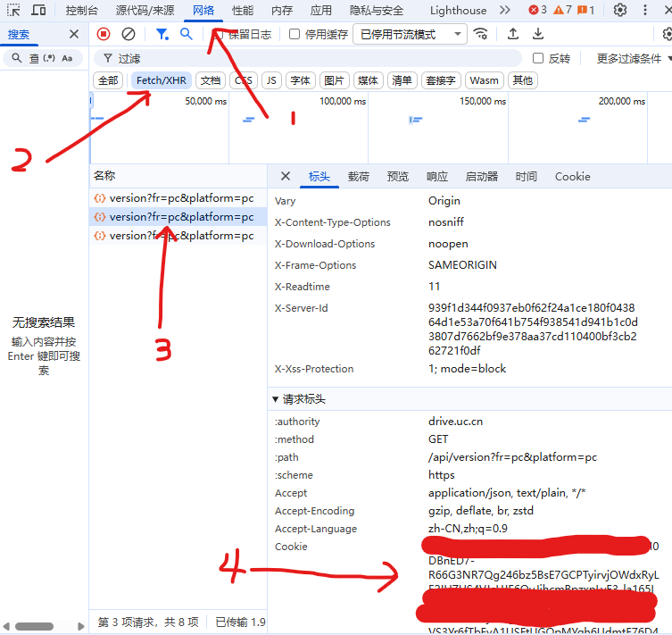672x635 pixels.
Task: Select the 网络 tab
Action: [203, 11]
